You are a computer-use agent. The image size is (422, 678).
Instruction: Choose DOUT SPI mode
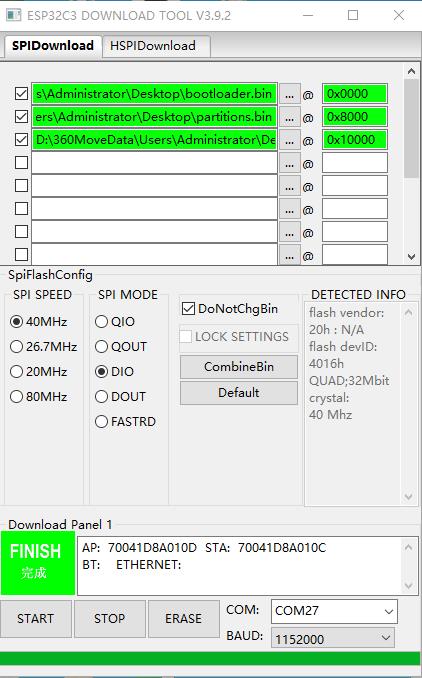tap(121, 397)
